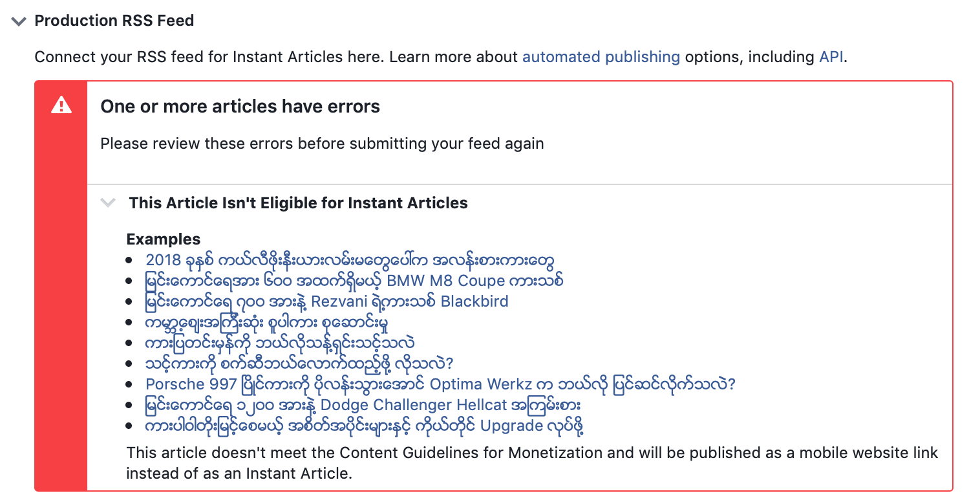The height and width of the screenshot is (502, 980).
Task: Open the Rezvani Blackbird article link
Action: coord(326,301)
